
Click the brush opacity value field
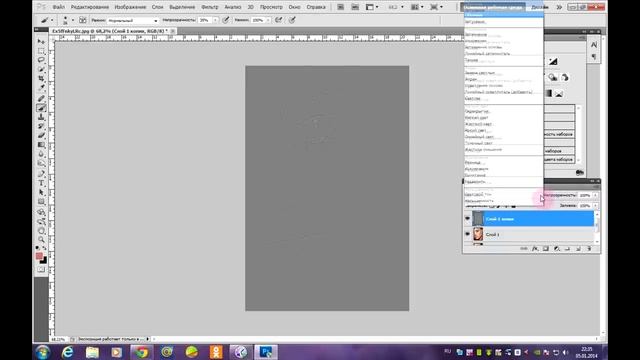tap(205, 20)
